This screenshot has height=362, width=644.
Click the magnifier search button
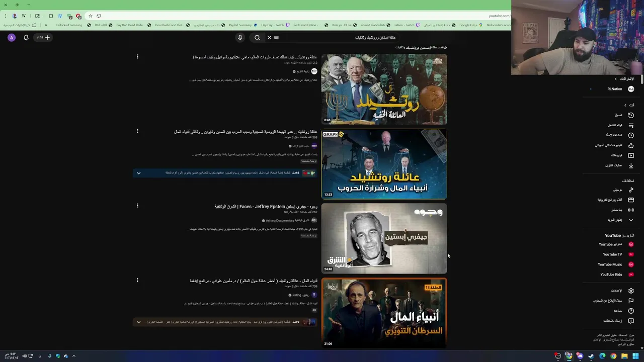click(x=257, y=38)
